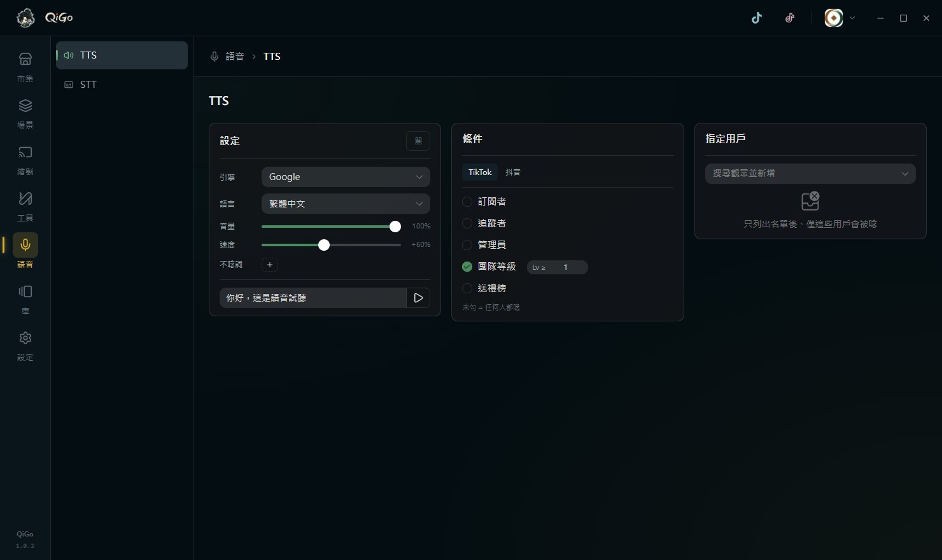Screen dimensions: 942x560
Task: Click the 速度 speed slider handle
Action: point(324,245)
